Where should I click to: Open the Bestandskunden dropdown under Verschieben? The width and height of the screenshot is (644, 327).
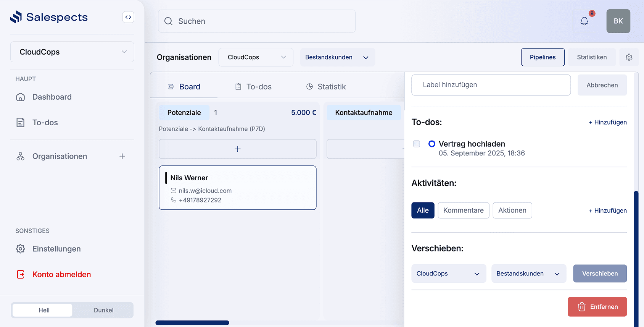coord(528,274)
